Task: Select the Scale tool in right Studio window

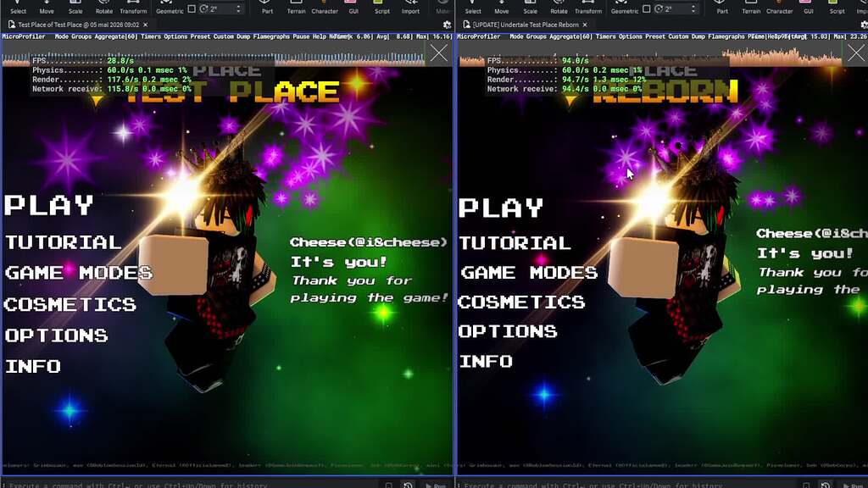Action: click(531, 7)
